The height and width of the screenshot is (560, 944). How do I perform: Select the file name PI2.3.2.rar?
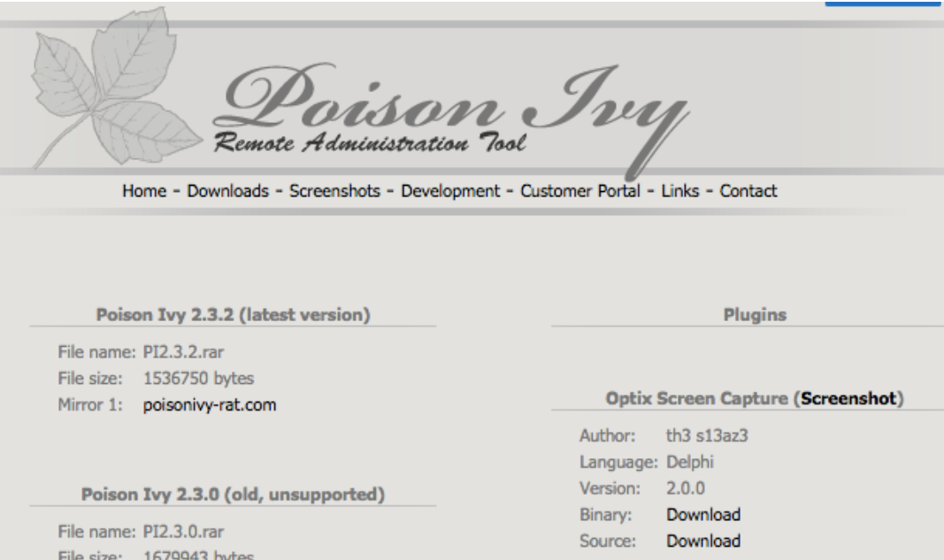183,352
